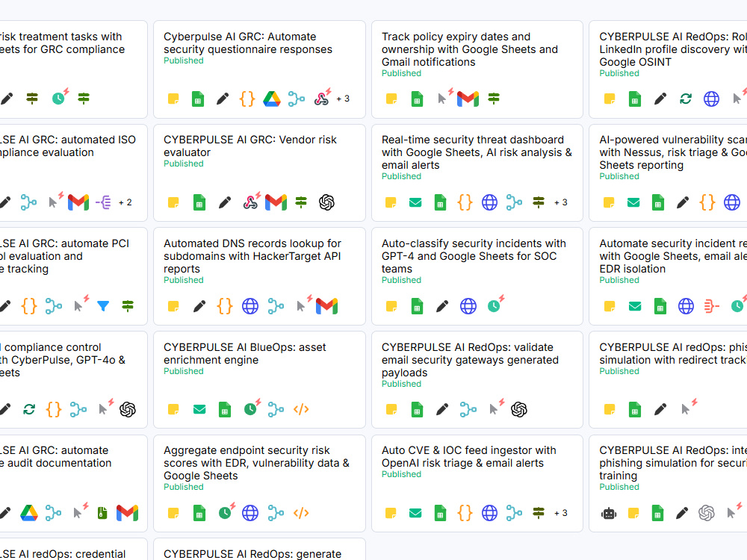Image resolution: width=747 pixels, height=560 pixels.
Task: Click HTTP globe icon in Real-time threat dashboard card
Action: (x=489, y=202)
